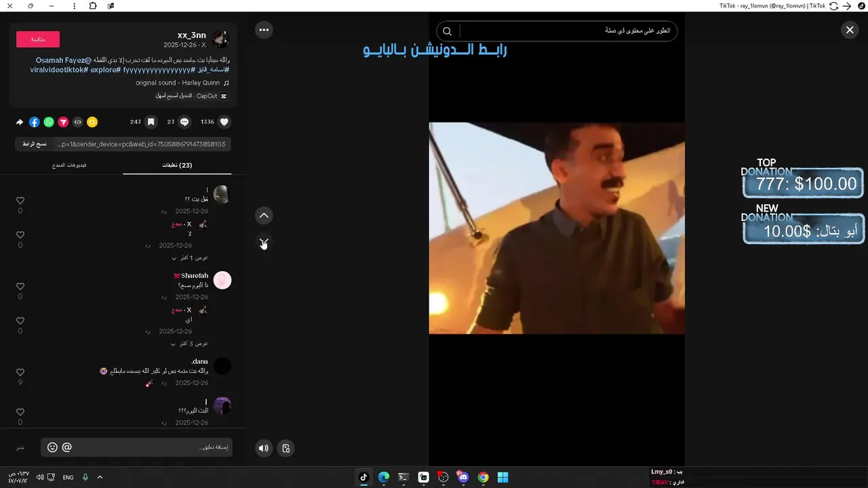Mute the video sound
This screenshot has height=488, width=868.
(x=264, y=448)
